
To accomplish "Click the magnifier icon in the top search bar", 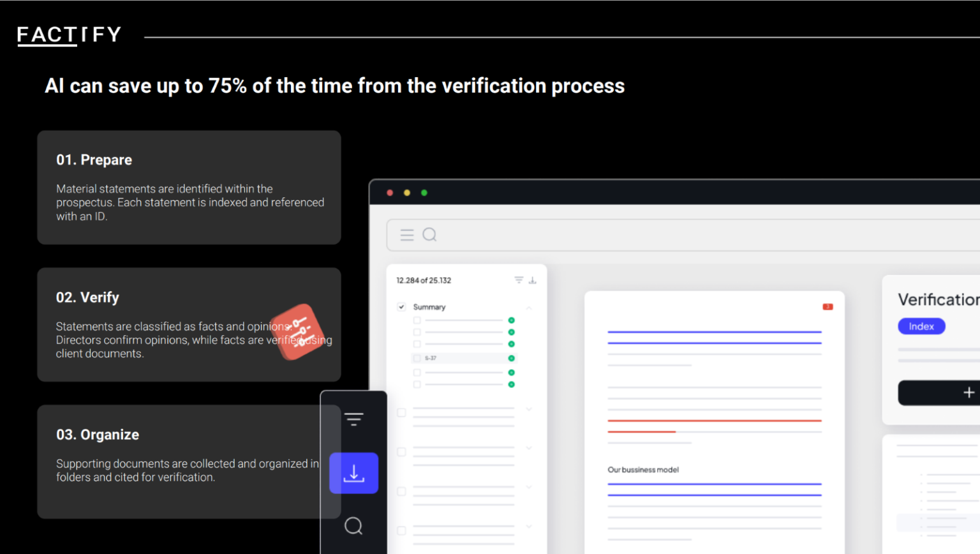I will click(430, 235).
